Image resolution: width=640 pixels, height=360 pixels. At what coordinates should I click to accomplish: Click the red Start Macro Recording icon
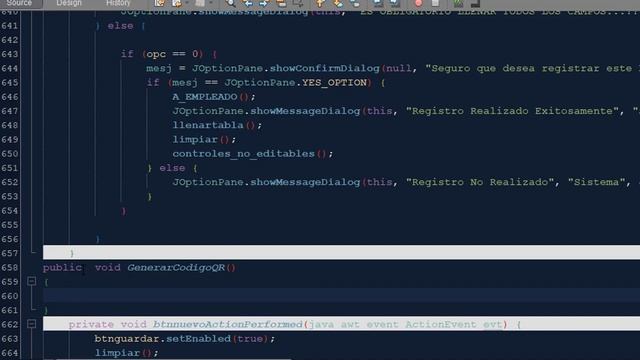click(418, 3)
